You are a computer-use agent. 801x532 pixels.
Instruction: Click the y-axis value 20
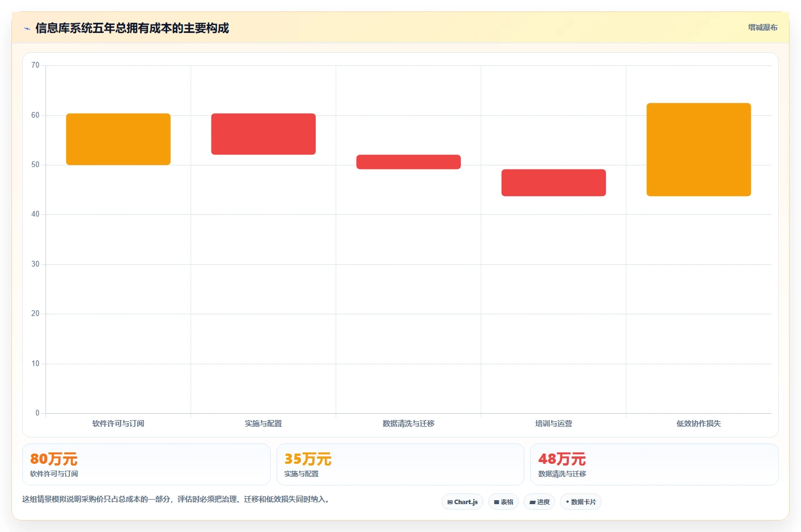(x=35, y=314)
